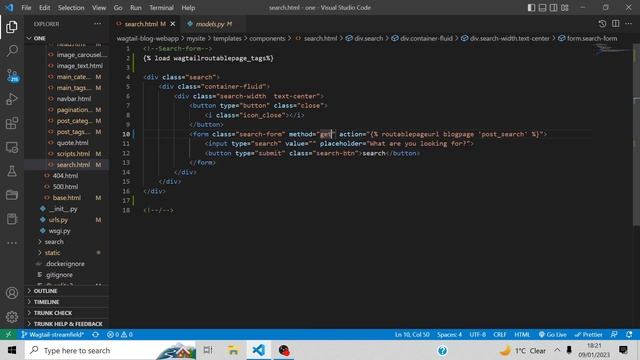Image resolution: width=640 pixels, height=360 pixels.
Task: Change CRLF end of line sequence
Action: coord(499,334)
